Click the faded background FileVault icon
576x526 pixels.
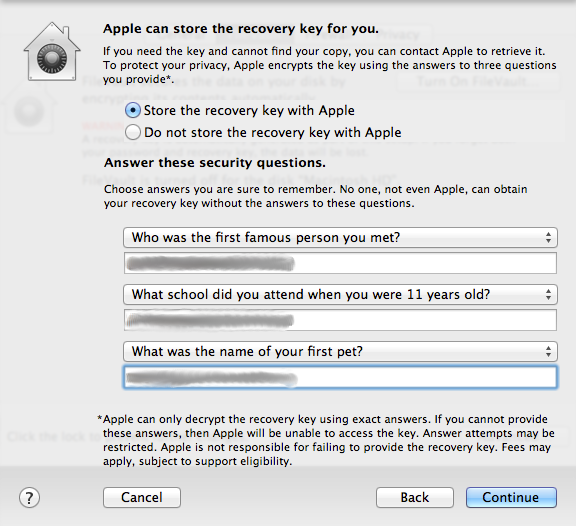(29, 108)
